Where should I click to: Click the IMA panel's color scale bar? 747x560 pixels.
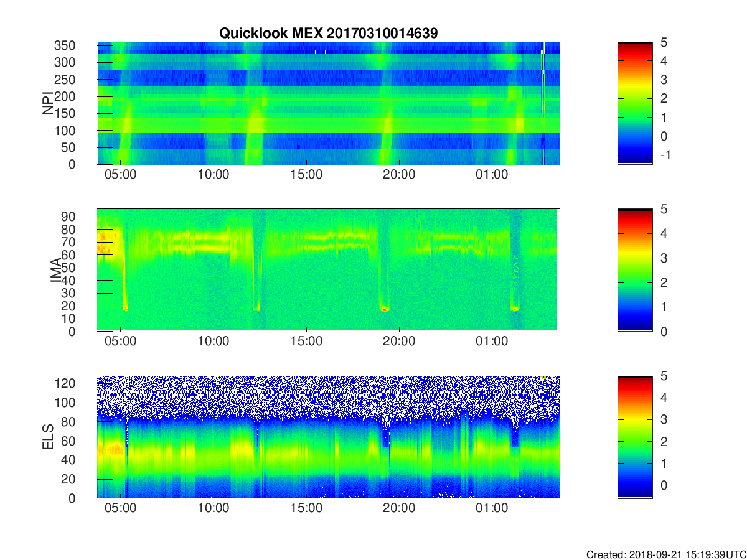point(635,270)
